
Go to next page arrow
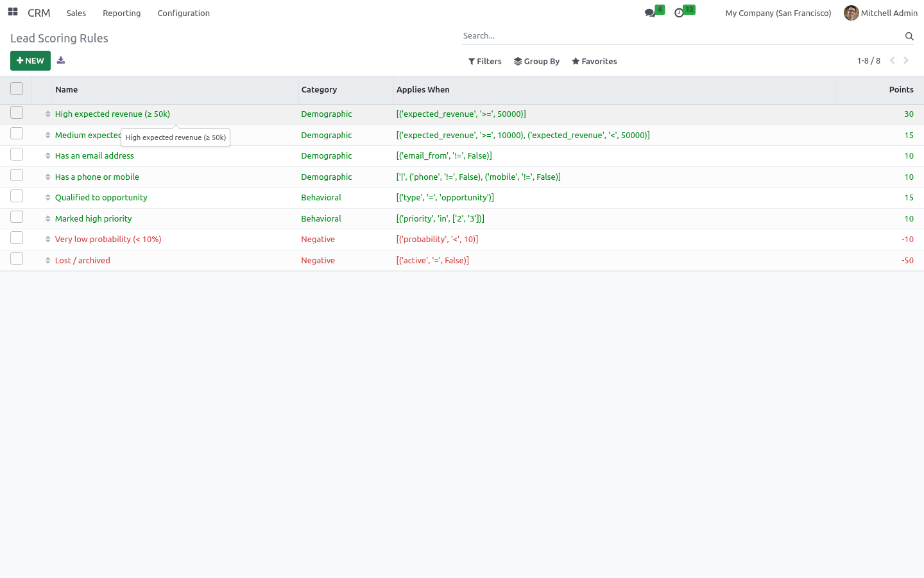(x=906, y=60)
